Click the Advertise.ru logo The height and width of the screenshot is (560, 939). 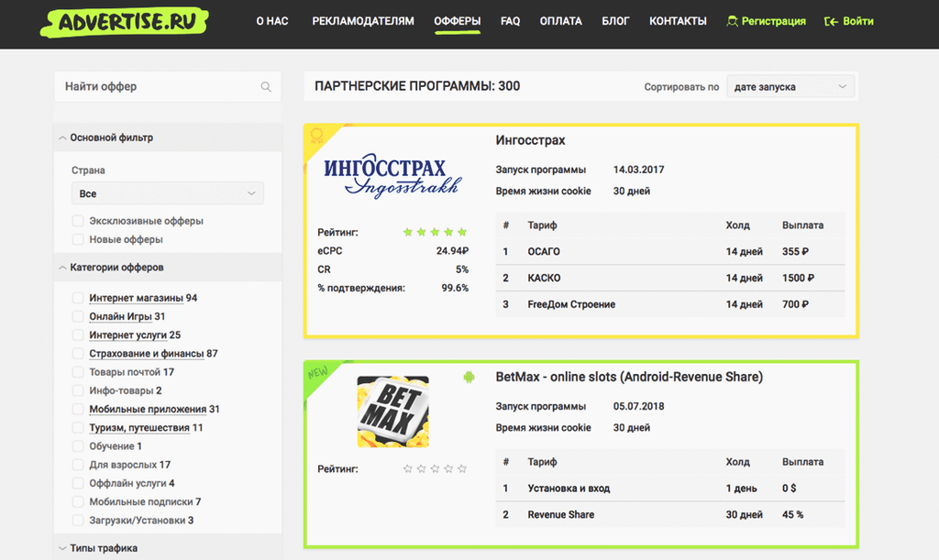click(x=124, y=22)
